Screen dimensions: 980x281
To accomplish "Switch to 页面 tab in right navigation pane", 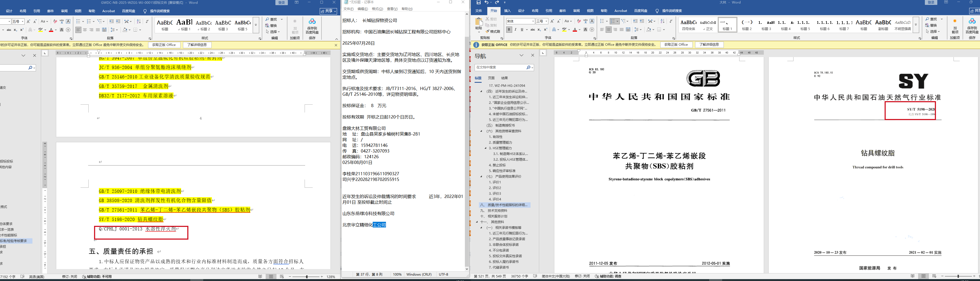I will (x=492, y=78).
